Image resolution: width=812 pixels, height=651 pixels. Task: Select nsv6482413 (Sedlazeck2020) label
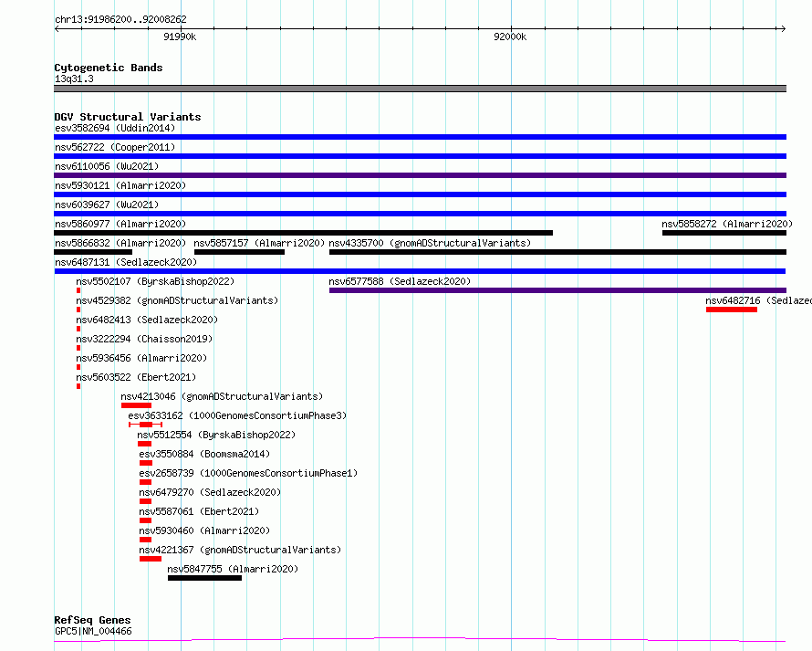(147, 320)
